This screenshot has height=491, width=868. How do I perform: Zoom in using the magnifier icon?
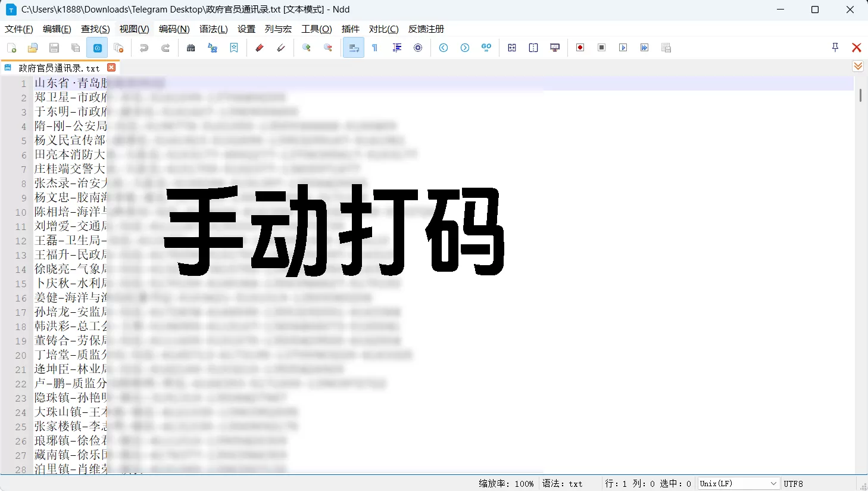coord(307,48)
